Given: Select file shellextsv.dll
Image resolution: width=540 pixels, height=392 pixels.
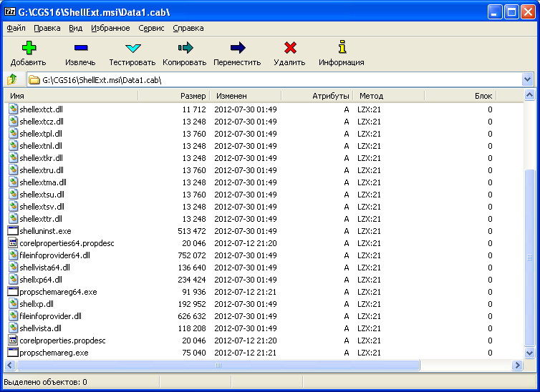Looking at the screenshot, I should pos(42,207).
